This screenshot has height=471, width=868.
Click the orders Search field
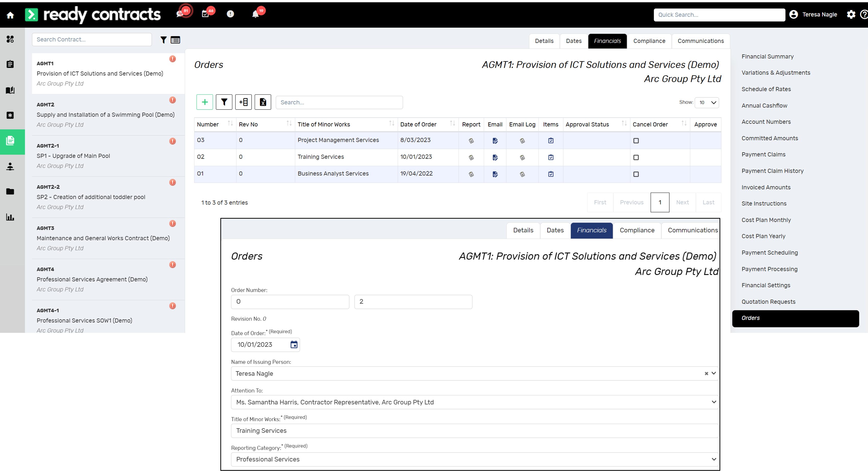coord(339,103)
